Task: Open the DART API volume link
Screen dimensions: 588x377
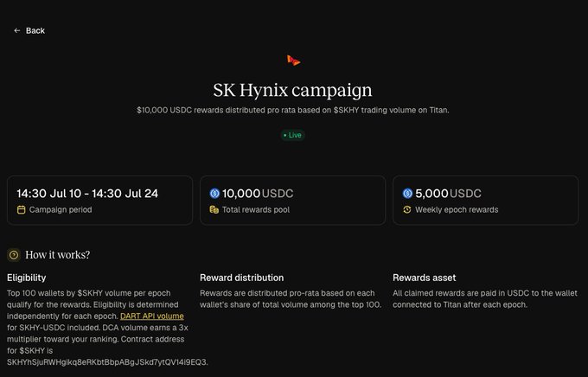Action: (152, 316)
